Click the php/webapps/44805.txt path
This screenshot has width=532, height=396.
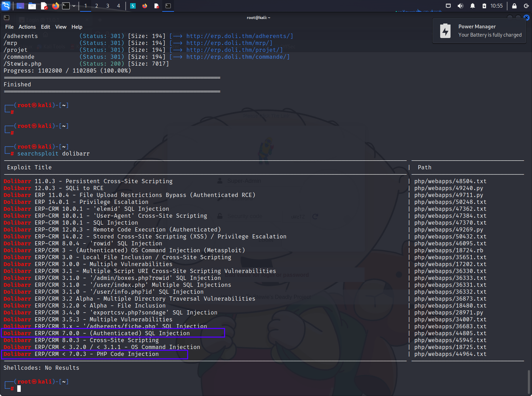click(x=451, y=333)
